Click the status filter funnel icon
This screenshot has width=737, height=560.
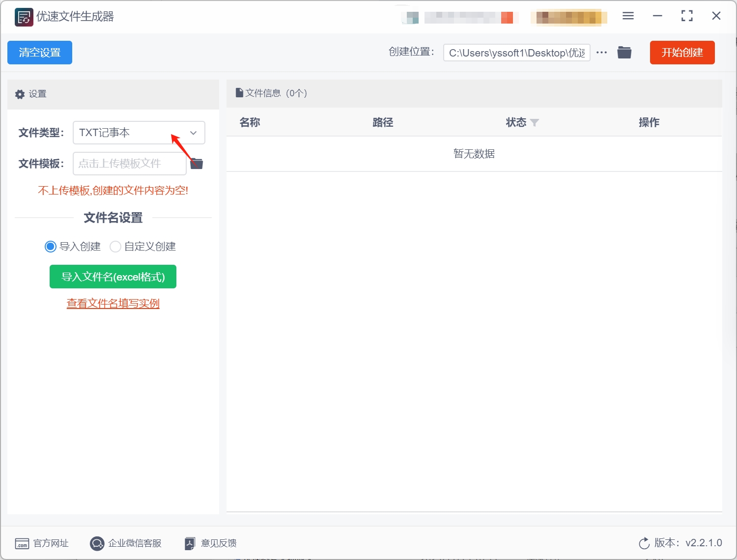(535, 123)
